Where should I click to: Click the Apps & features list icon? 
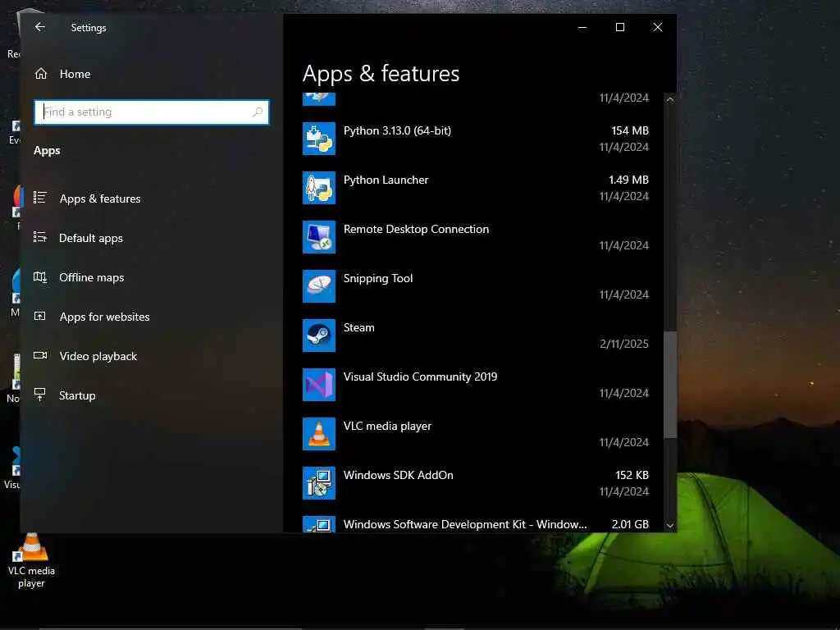tap(40, 198)
